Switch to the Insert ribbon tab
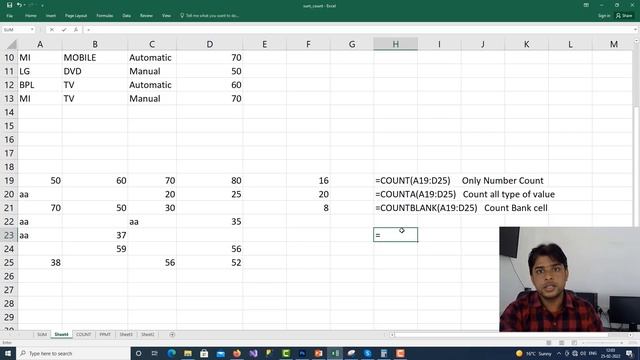 coord(51,16)
